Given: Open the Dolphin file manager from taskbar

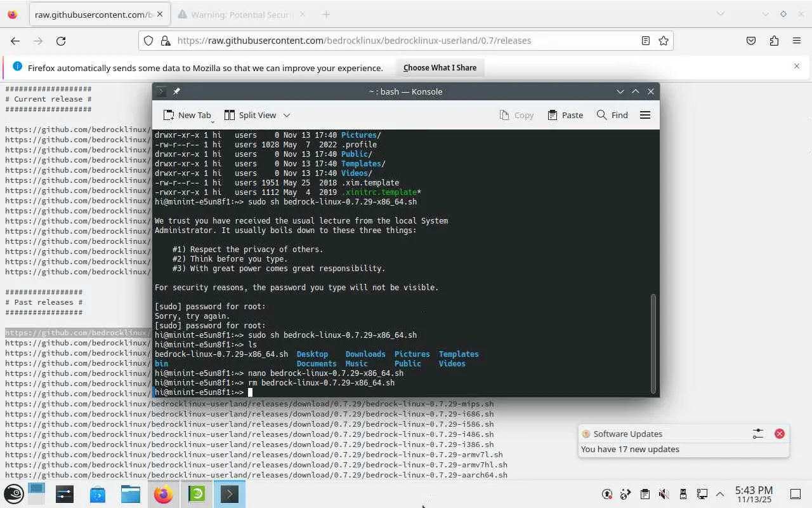Looking at the screenshot, I should click(131, 494).
